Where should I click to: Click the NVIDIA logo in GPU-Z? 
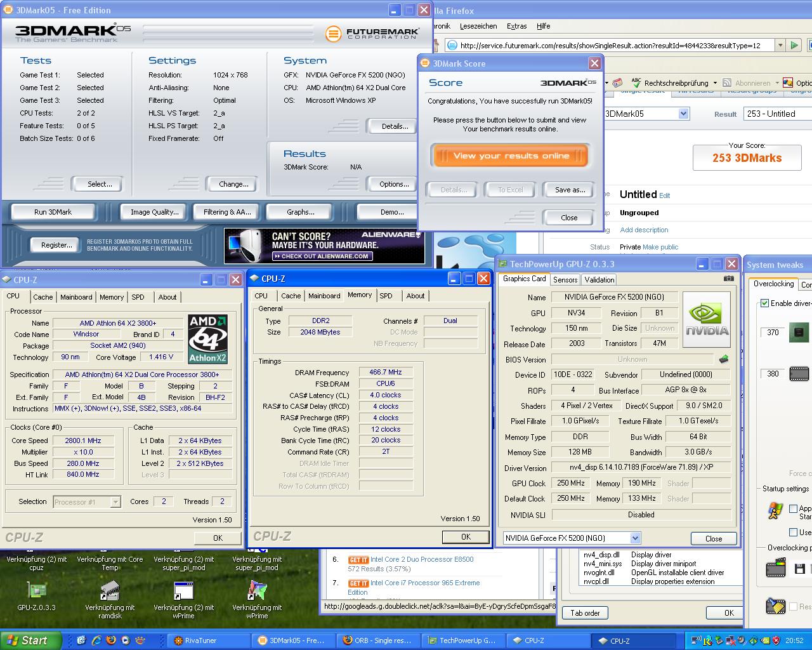coord(707,319)
